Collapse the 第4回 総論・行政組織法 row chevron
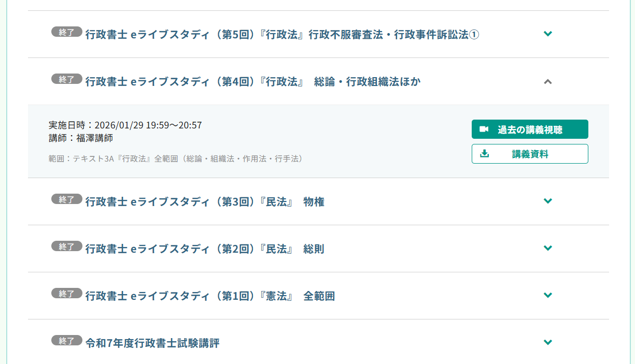635x364 pixels. click(x=548, y=81)
